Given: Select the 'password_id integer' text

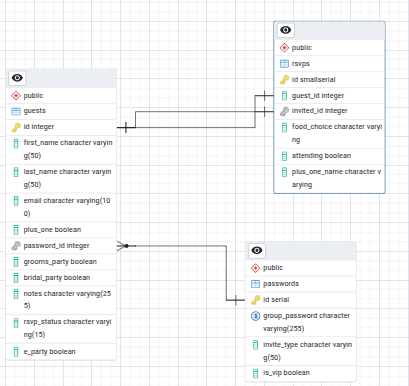Looking at the screenshot, I should 56,246.
